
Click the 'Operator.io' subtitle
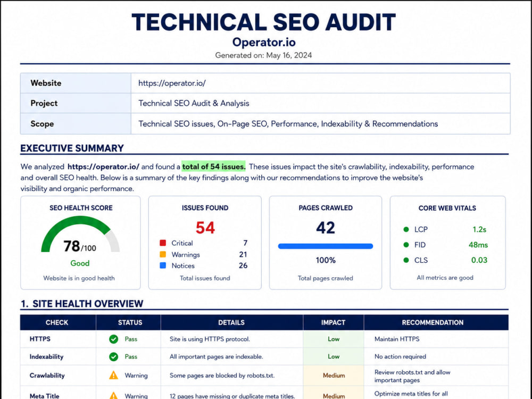coord(264,43)
